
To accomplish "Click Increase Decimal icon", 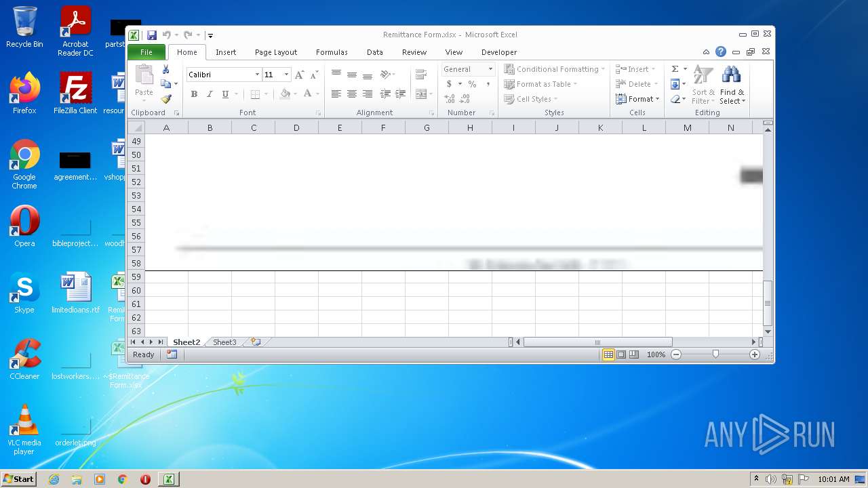I will [x=450, y=99].
